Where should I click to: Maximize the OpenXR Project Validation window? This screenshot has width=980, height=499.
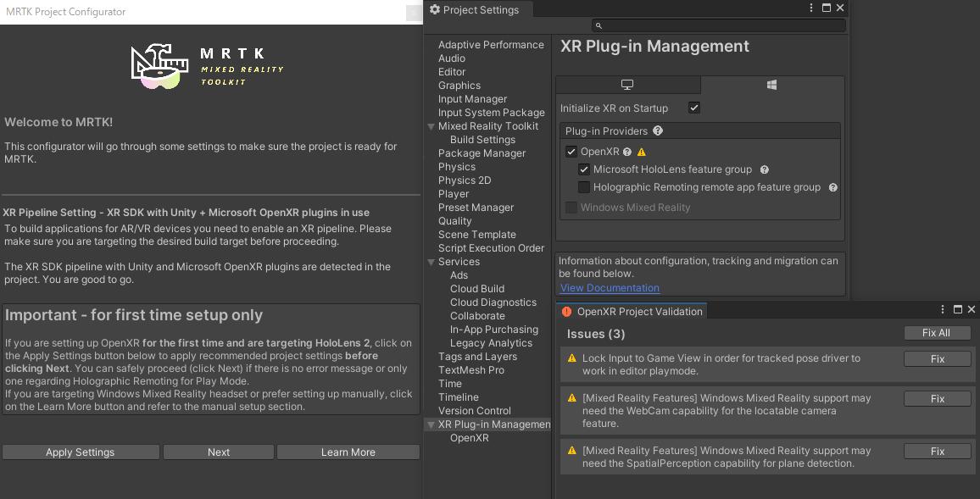pyautogui.click(x=957, y=310)
